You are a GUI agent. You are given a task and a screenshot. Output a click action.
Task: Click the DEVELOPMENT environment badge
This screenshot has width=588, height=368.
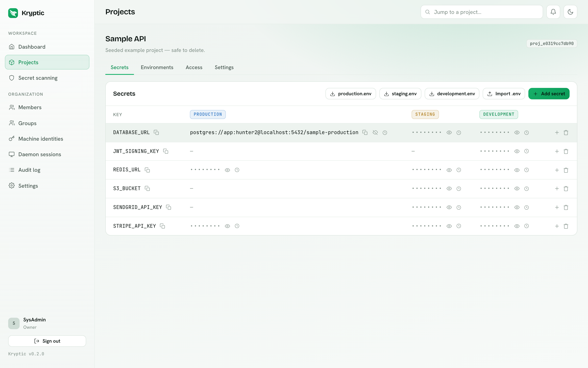click(x=499, y=114)
